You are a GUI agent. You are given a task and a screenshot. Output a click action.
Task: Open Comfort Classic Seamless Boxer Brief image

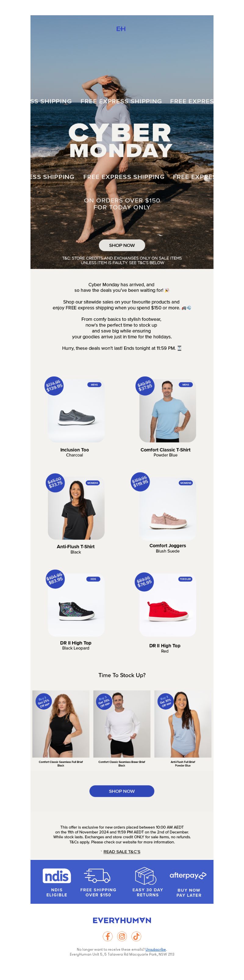122,724
